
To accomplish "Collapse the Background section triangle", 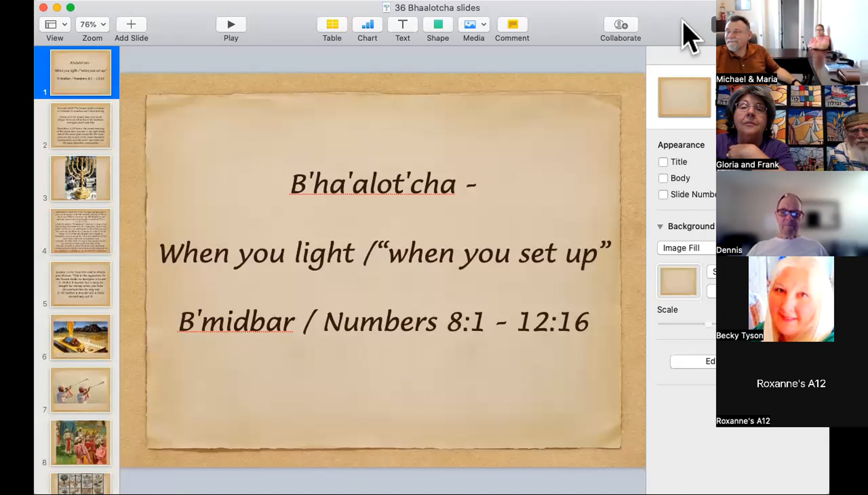I will click(660, 227).
